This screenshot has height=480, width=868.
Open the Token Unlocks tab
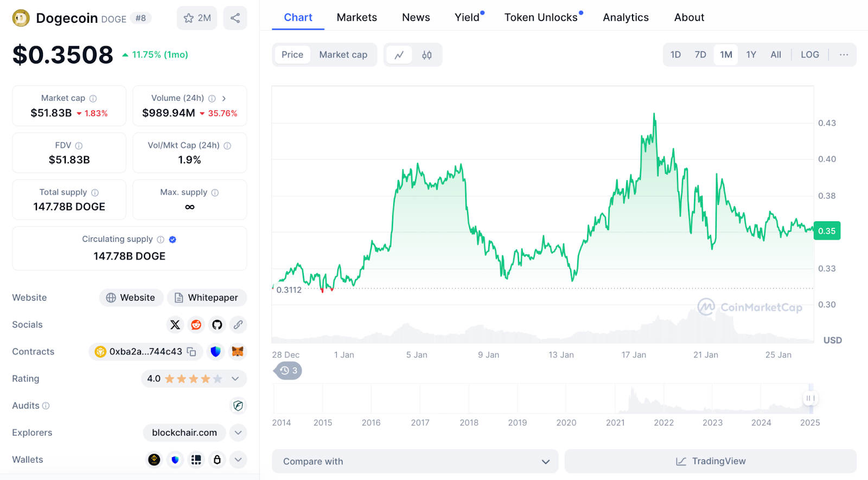coord(541,17)
